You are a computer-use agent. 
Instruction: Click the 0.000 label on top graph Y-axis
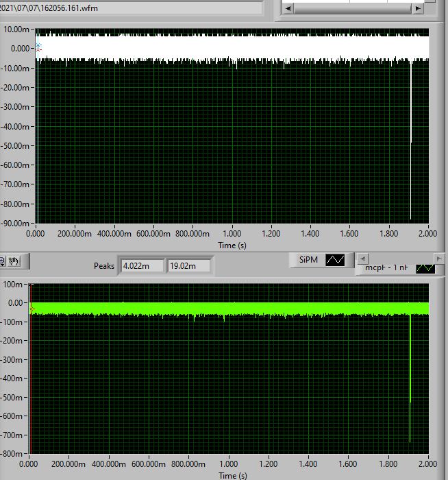click(20, 49)
